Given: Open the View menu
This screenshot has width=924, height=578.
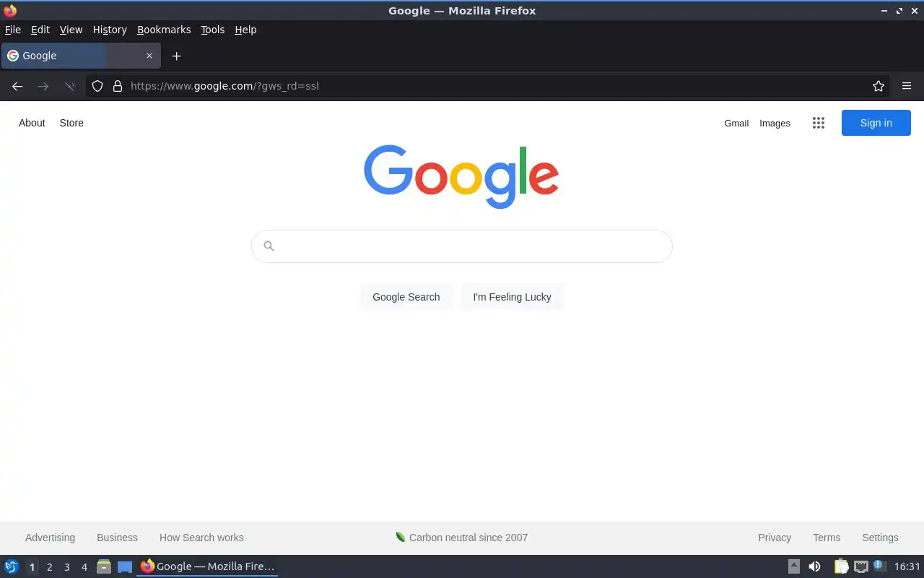Looking at the screenshot, I should tap(71, 30).
